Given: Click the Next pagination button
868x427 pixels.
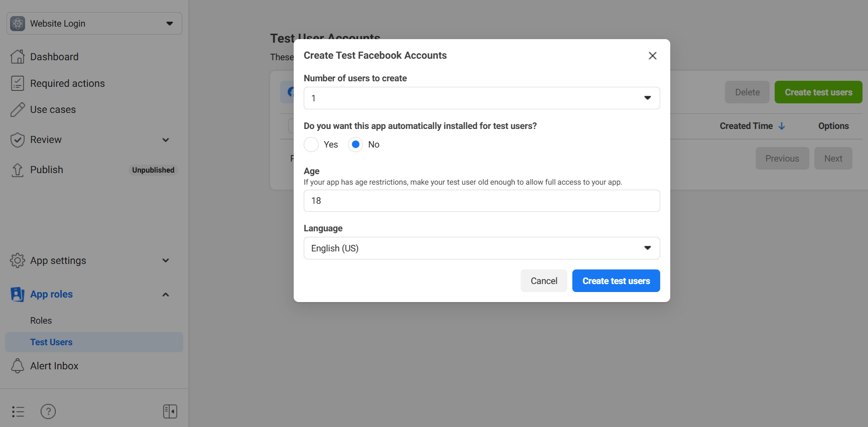Looking at the screenshot, I should (833, 159).
